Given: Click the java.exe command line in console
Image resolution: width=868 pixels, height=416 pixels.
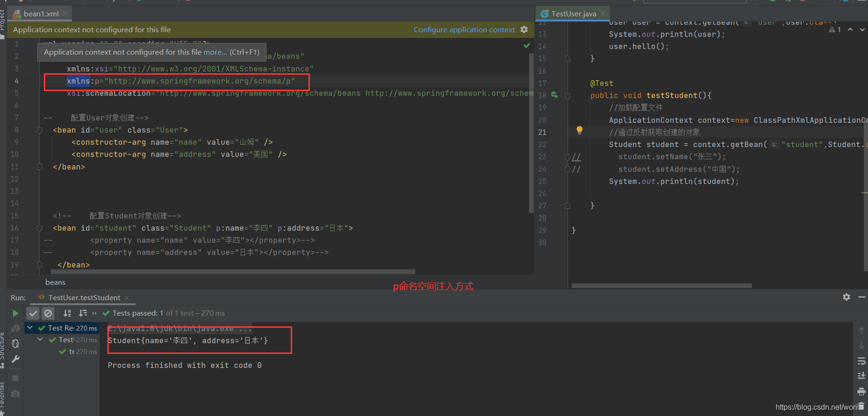Looking at the screenshot, I should coord(180,328).
